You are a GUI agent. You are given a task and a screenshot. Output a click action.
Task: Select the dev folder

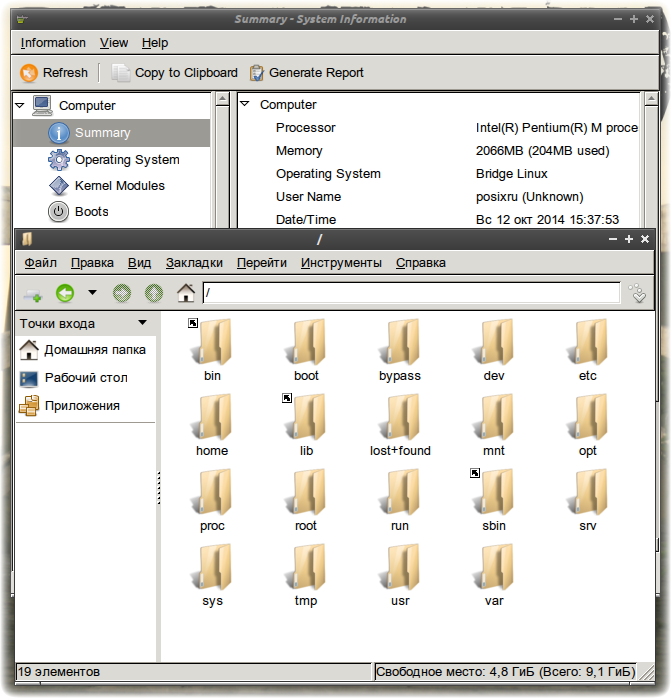point(494,350)
